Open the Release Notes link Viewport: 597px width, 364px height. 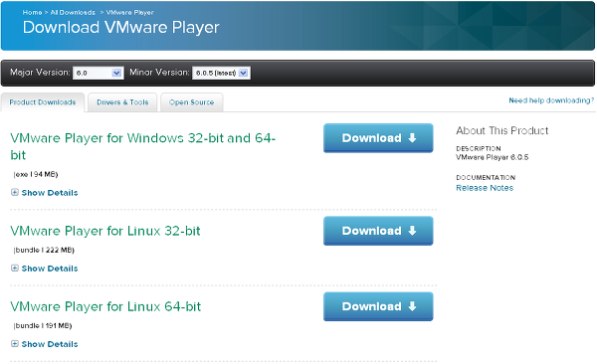point(485,188)
